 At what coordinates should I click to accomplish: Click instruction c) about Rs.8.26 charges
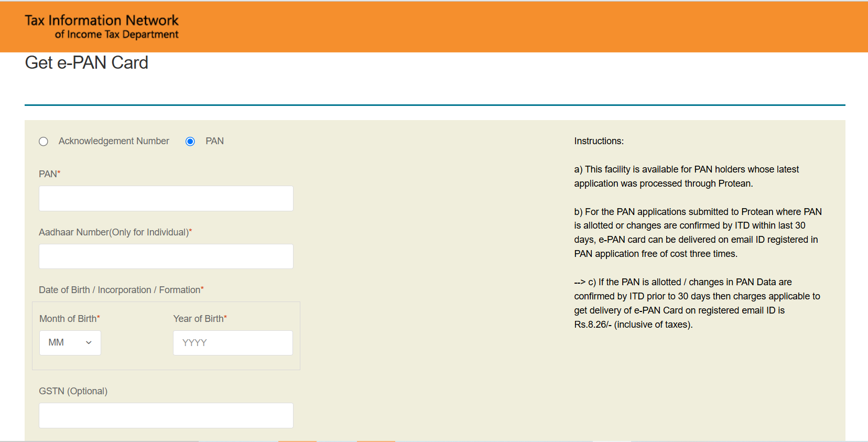[x=697, y=303]
